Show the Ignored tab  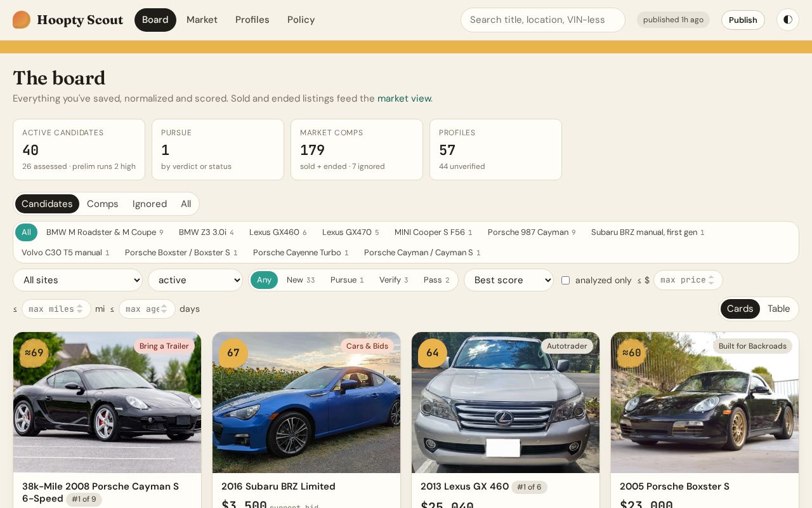click(150, 204)
